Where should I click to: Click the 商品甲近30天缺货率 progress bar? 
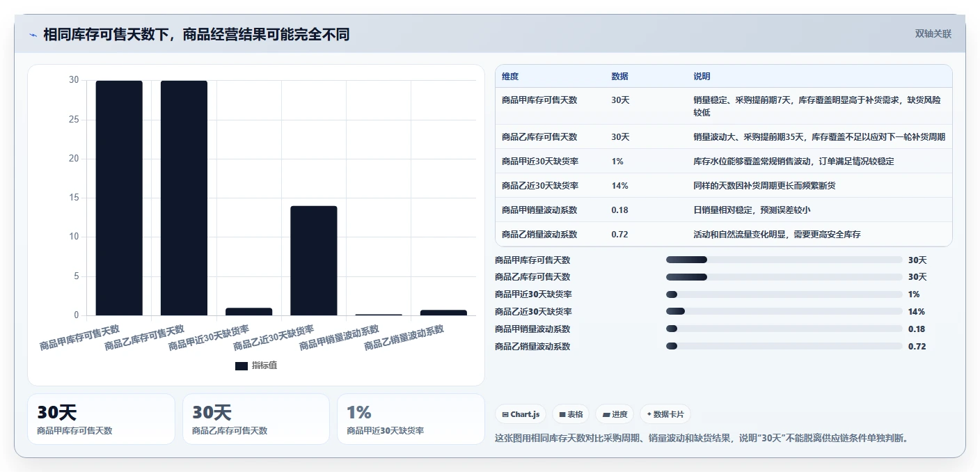click(784, 294)
